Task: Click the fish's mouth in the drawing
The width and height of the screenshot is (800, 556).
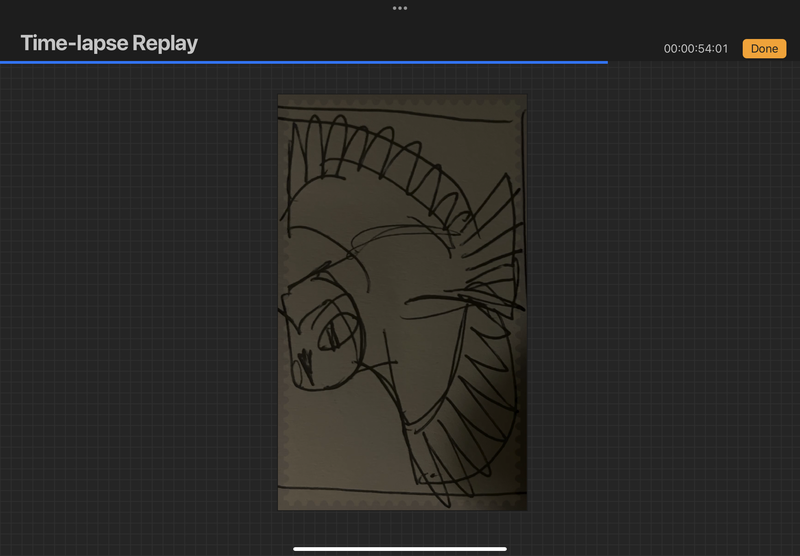Action: tap(302, 357)
